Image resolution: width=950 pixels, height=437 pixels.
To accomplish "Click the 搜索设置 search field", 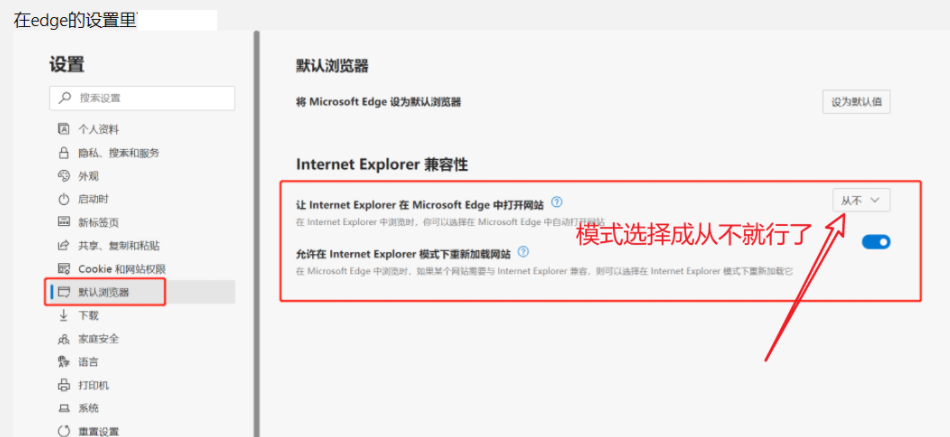I will 142,98.
